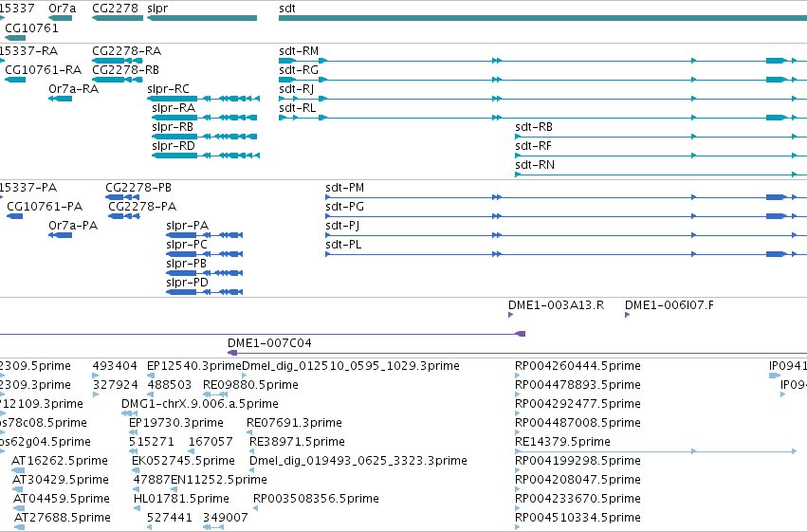807x532 pixels.
Task: Click the CG2278-PA protein label
Action: point(142,207)
